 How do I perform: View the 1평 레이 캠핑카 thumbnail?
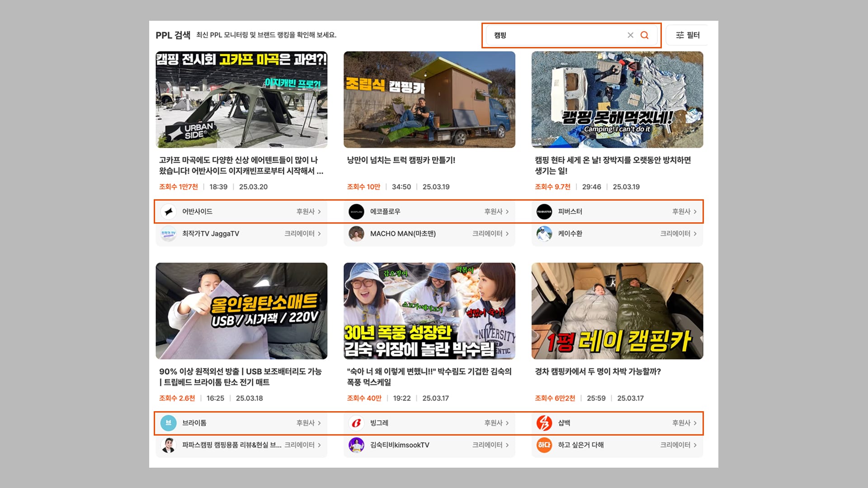click(617, 311)
